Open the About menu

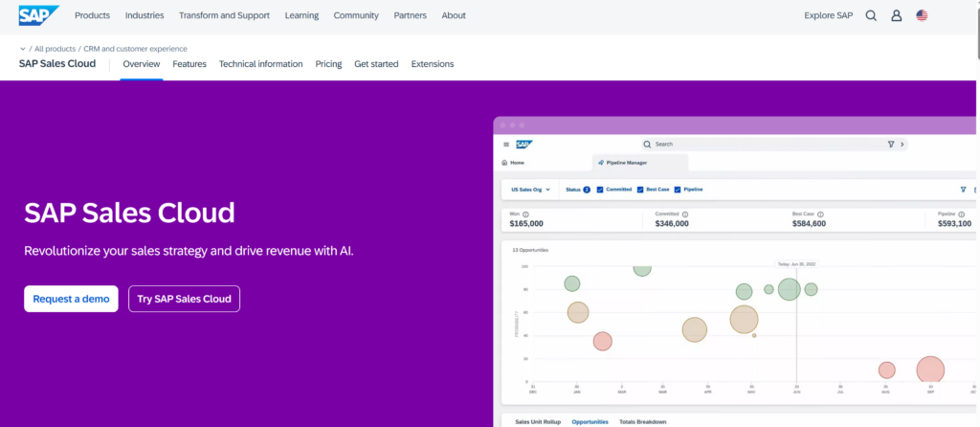coord(454,15)
